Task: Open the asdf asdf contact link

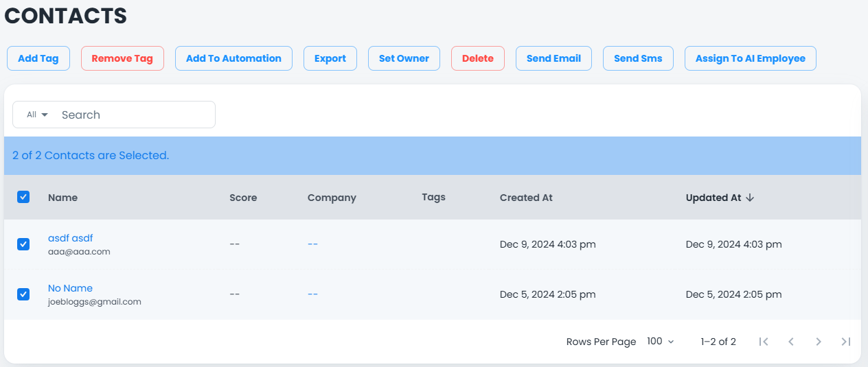Action: click(x=70, y=238)
